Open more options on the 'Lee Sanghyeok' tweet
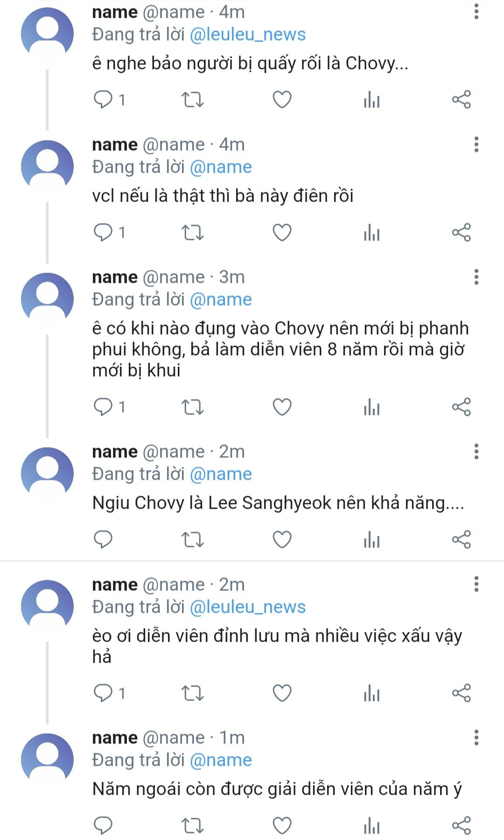This screenshot has height=840, width=504. coord(476,451)
